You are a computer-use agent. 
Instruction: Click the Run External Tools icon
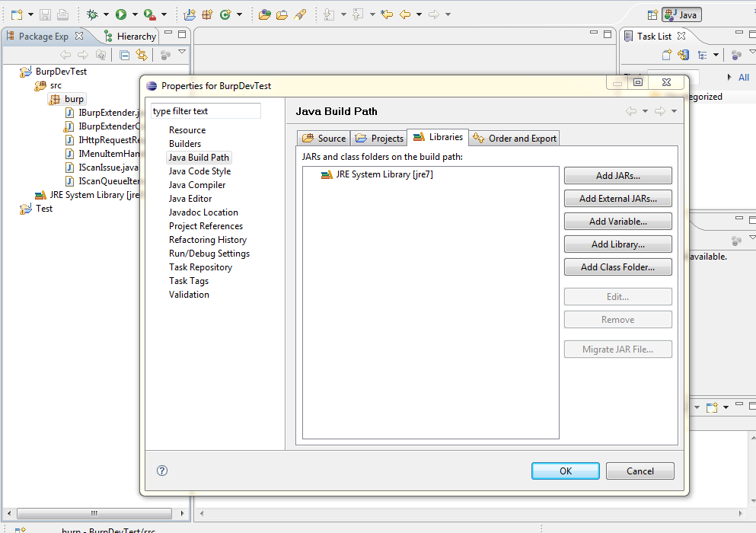coord(150,14)
